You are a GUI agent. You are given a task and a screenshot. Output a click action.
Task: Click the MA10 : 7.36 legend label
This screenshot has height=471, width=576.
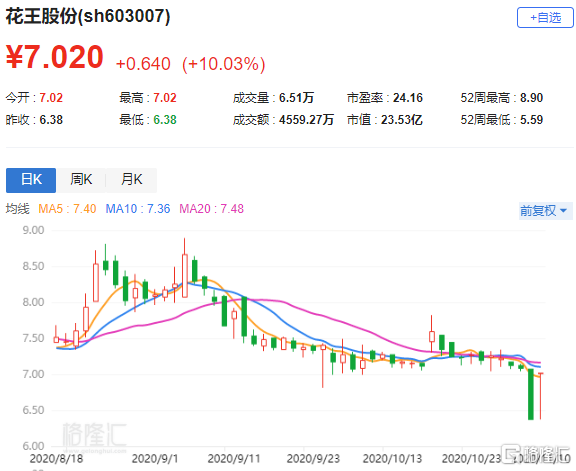tap(138, 209)
